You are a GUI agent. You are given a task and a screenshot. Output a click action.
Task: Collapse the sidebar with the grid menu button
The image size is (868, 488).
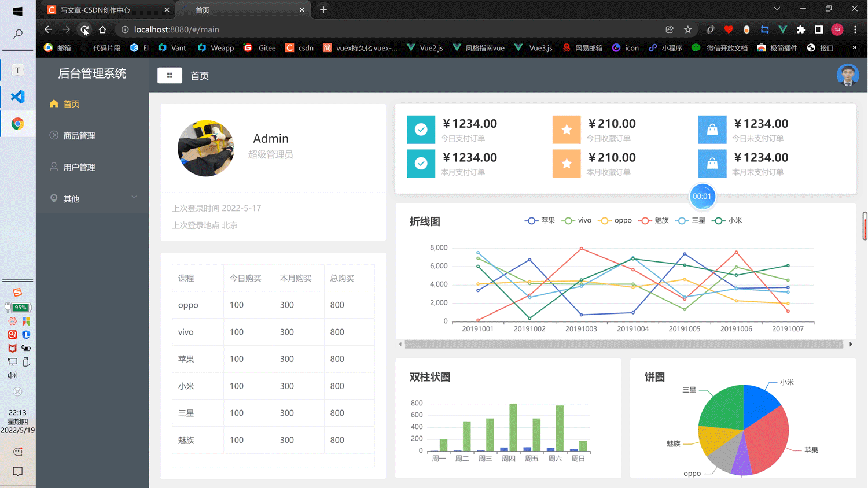(170, 75)
